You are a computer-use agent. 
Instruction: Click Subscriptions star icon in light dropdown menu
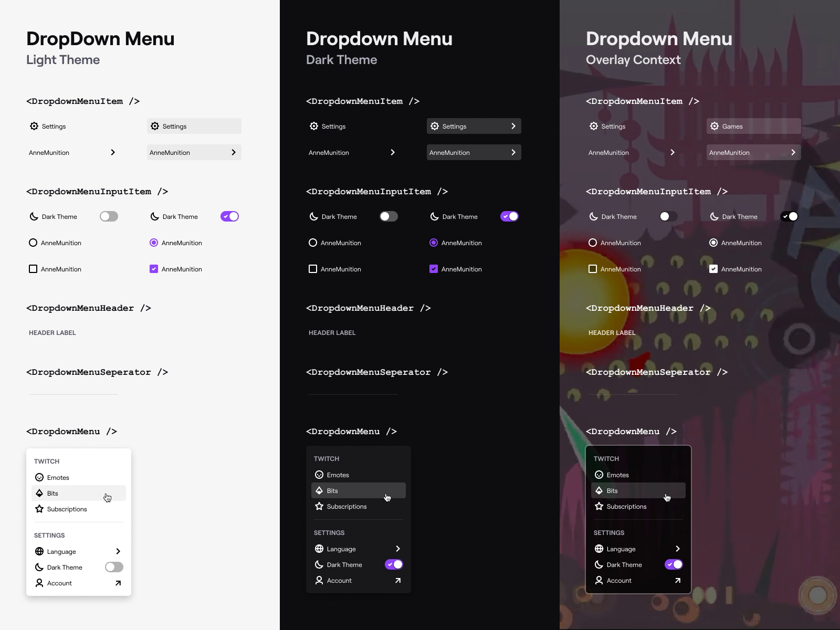39,509
